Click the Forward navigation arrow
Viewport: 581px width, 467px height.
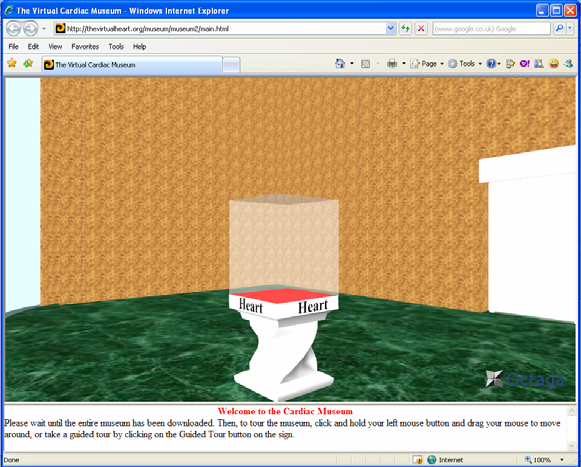coord(31,29)
